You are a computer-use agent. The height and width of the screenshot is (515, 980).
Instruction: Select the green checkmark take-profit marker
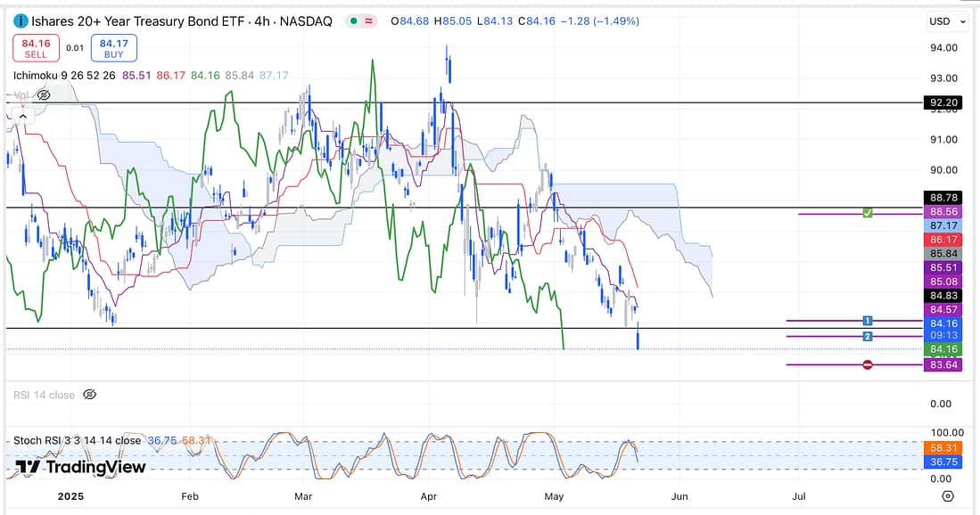pyautogui.click(x=867, y=213)
